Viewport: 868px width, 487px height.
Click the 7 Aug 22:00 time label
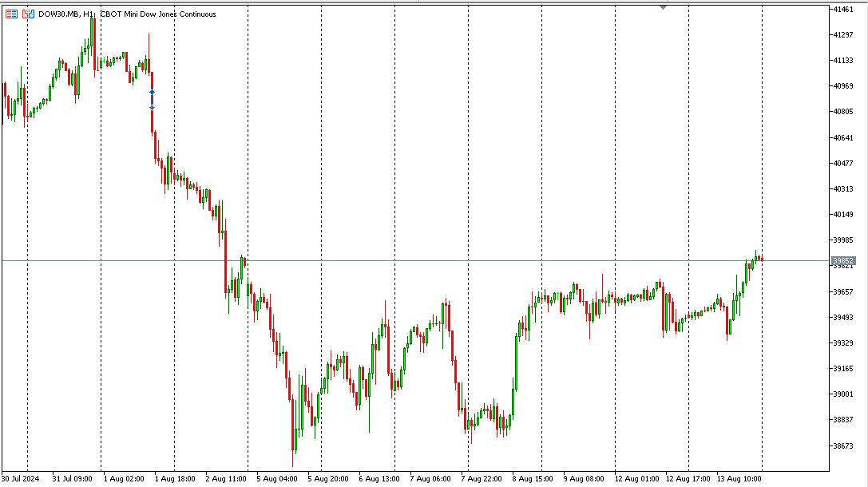click(x=481, y=479)
